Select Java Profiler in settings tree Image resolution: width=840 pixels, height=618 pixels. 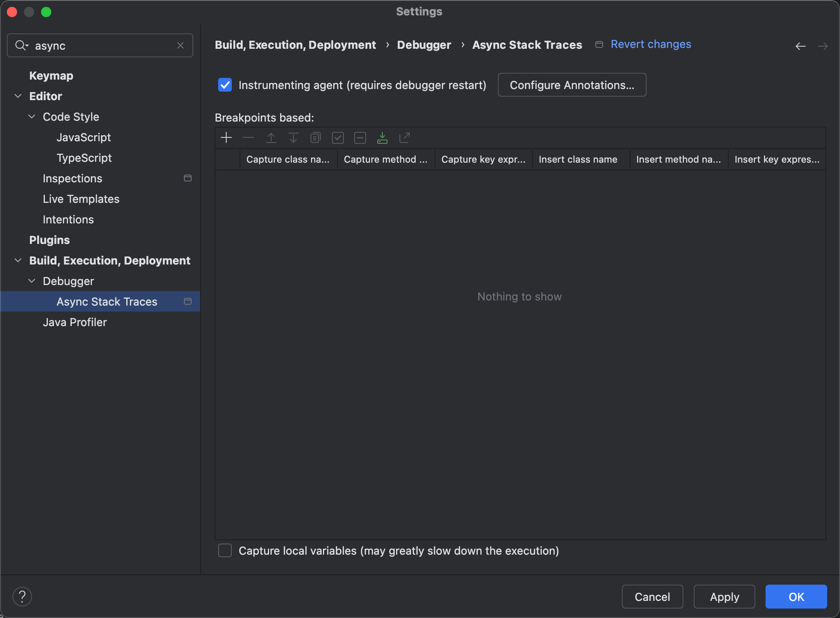[75, 322]
